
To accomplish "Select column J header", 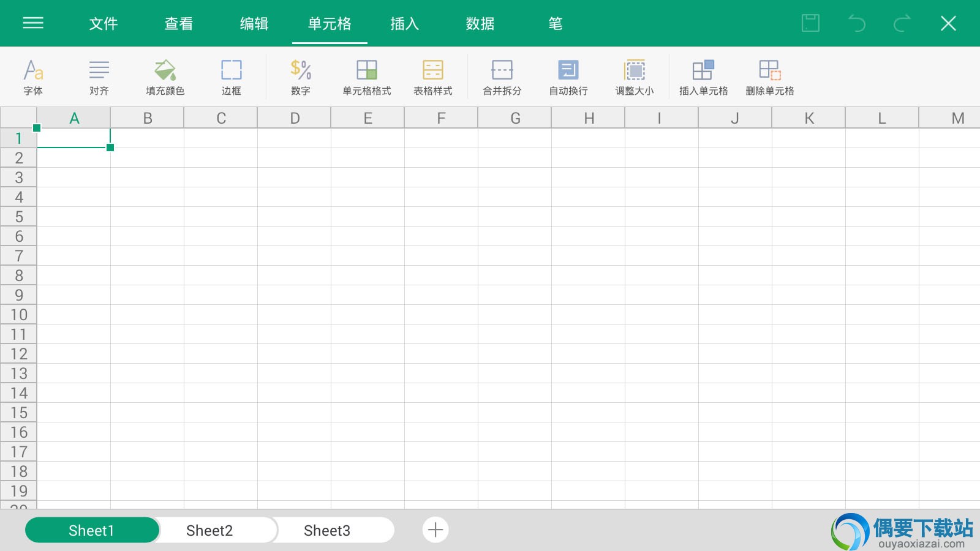I will pos(735,118).
